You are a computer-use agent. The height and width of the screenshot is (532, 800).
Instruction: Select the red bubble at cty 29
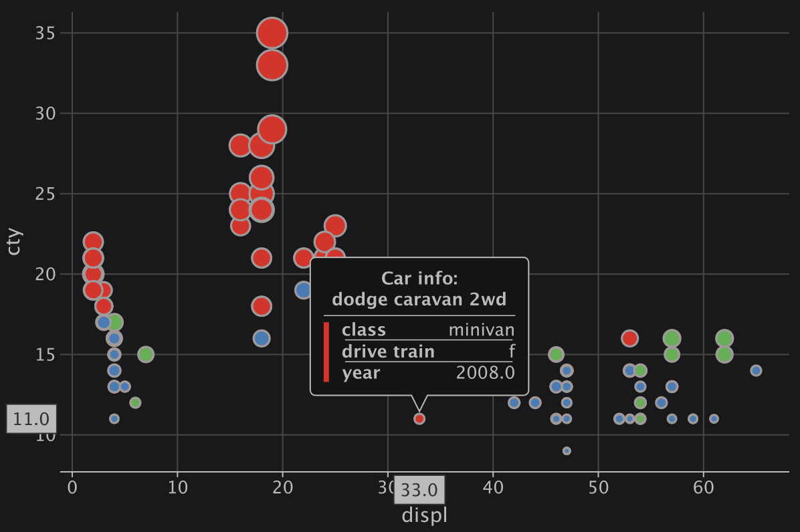pos(272,130)
